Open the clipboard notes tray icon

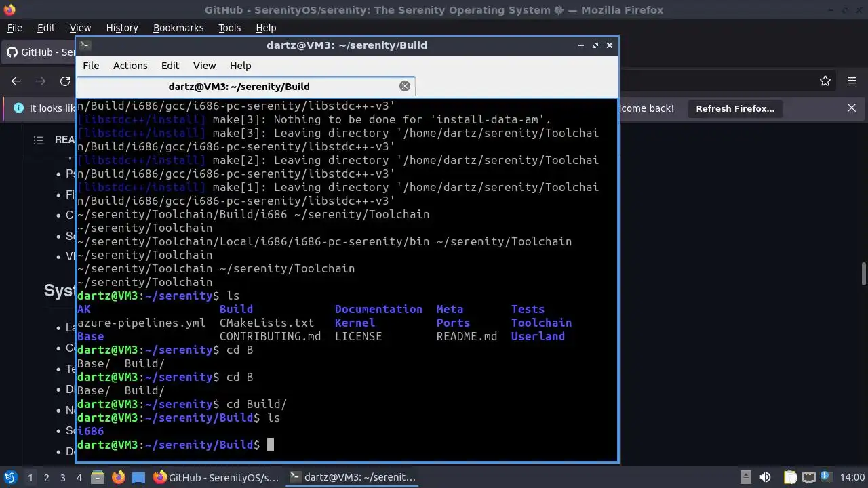click(x=791, y=477)
